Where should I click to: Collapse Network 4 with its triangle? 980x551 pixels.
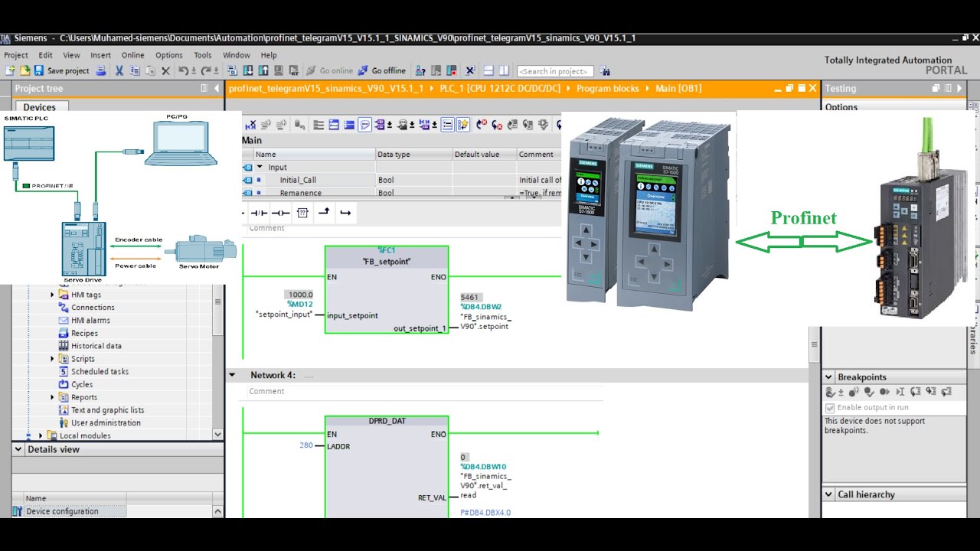[232, 375]
